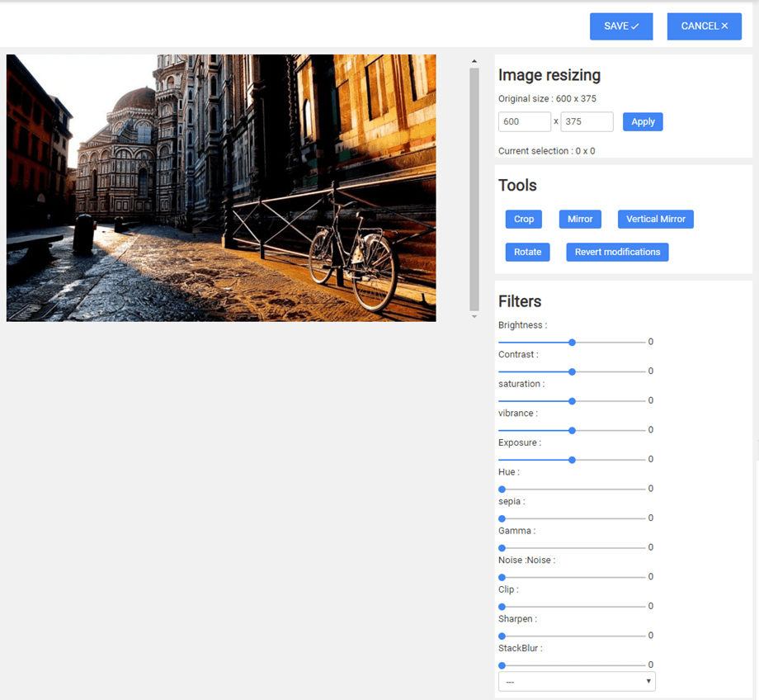The height and width of the screenshot is (700, 759).
Task: Click the CANCEL button
Action: click(704, 26)
